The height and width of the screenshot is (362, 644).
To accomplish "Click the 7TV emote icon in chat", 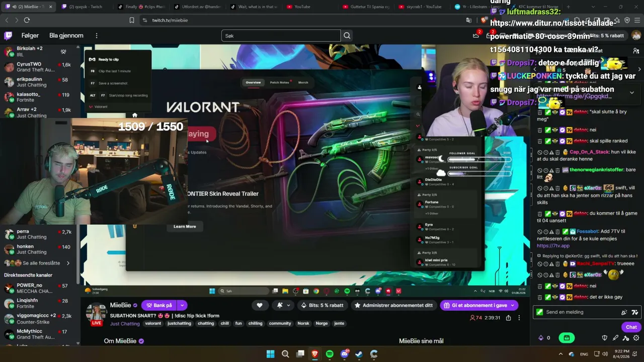I will [x=635, y=312].
